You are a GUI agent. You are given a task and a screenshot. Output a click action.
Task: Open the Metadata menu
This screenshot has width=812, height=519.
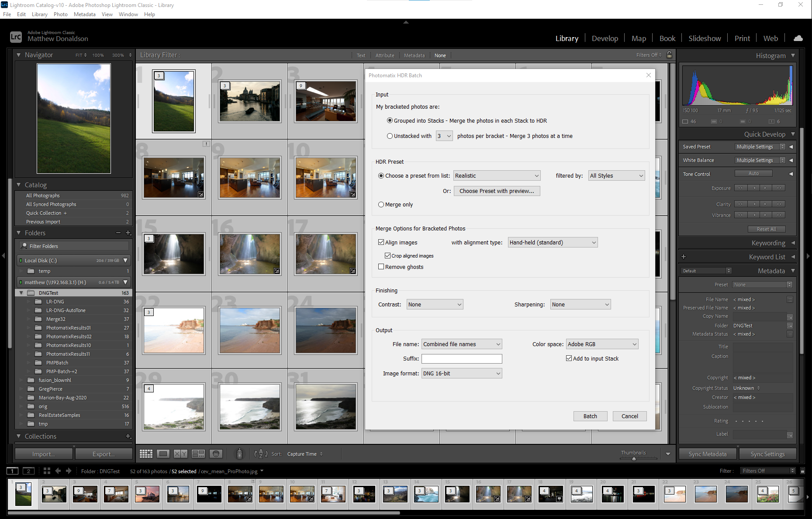84,14
